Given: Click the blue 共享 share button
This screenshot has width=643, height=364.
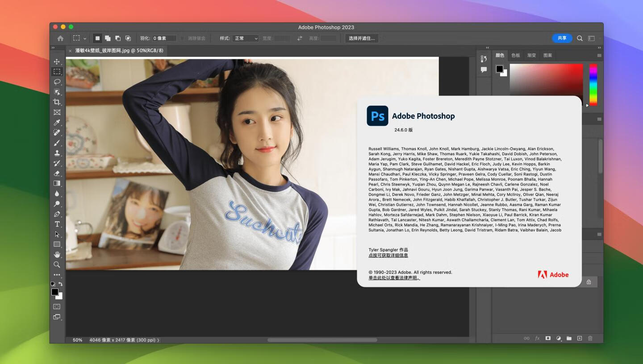Looking at the screenshot, I should tap(562, 38).
